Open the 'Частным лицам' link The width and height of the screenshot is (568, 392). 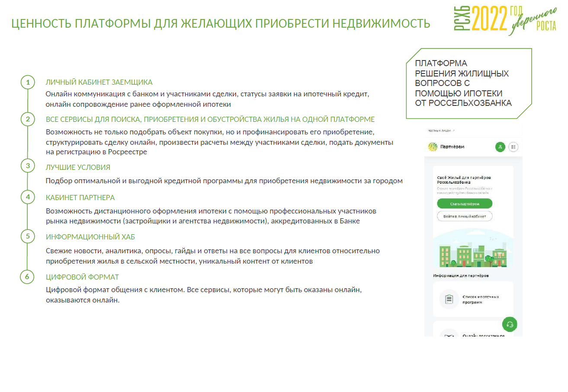440,130
